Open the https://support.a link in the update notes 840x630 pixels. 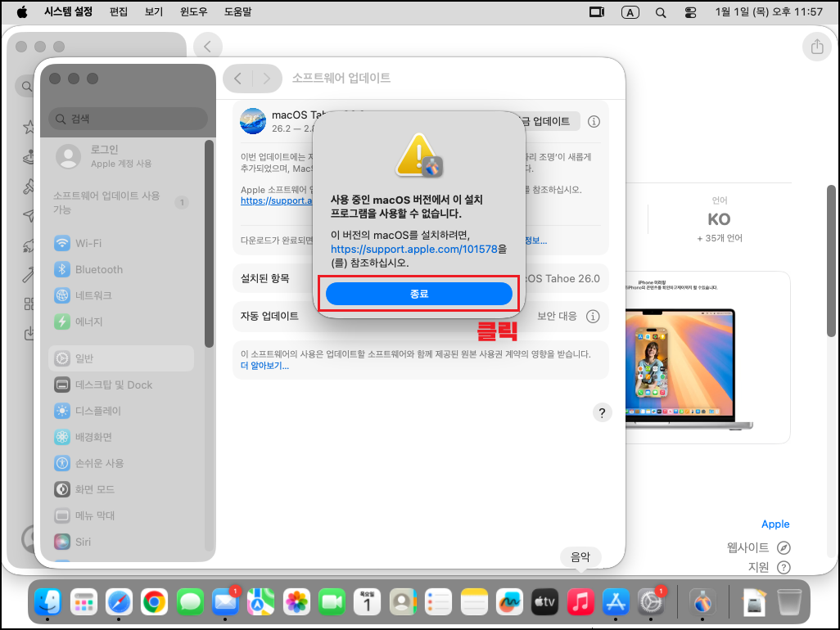pyautogui.click(x=277, y=200)
